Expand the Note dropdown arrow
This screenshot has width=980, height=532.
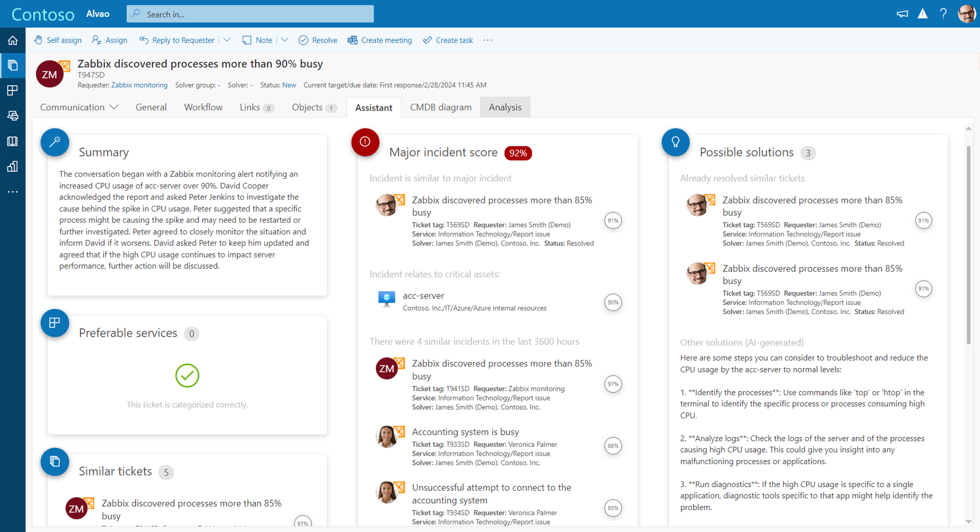point(285,40)
